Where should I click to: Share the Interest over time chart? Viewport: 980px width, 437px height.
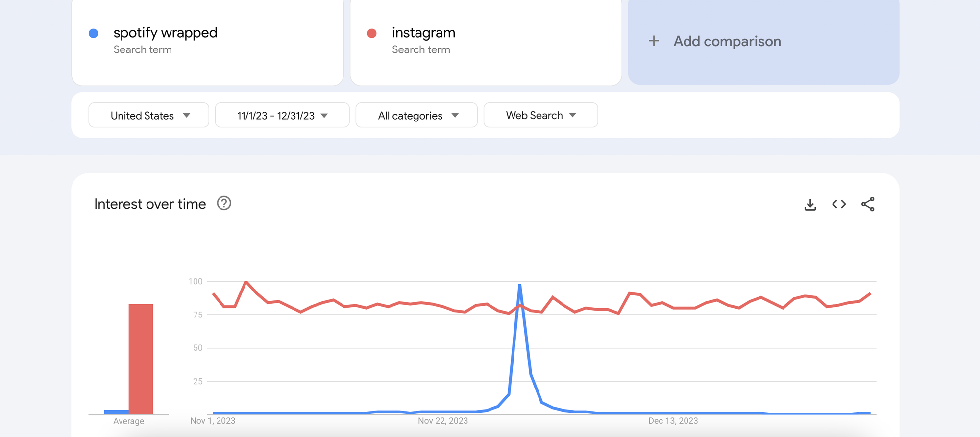pyautogui.click(x=868, y=204)
